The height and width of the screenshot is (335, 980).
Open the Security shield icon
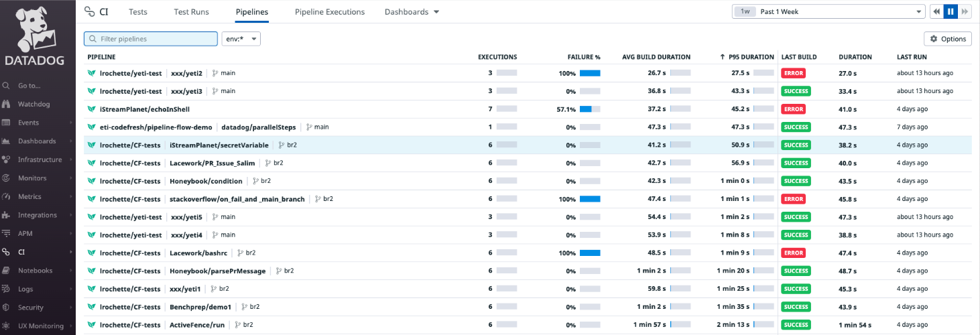[x=6, y=308]
